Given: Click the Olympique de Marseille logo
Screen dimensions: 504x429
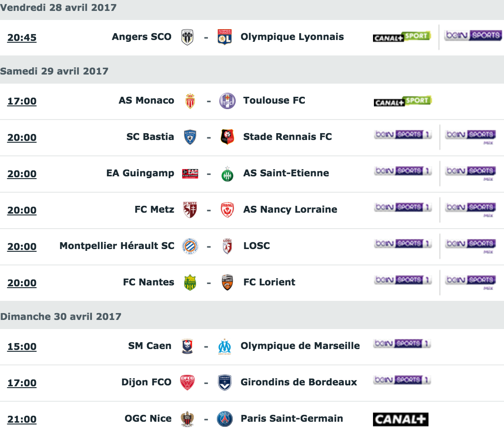Looking at the screenshot, I should tap(224, 346).
